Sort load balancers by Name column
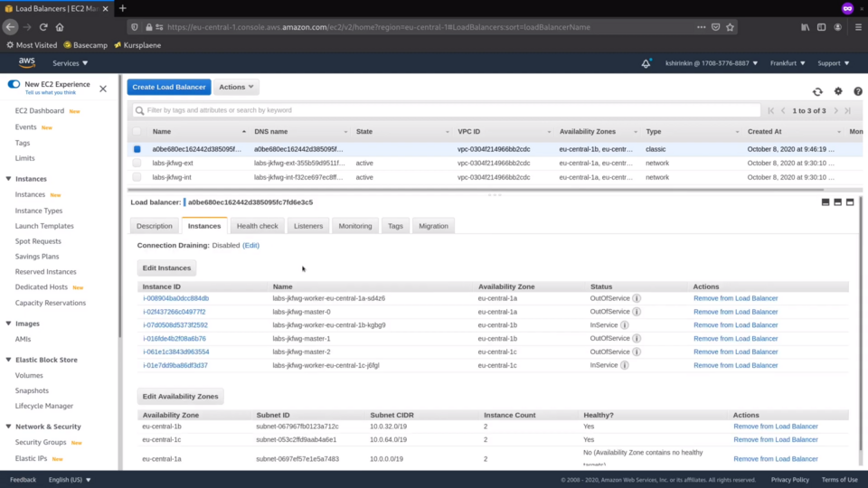This screenshot has width=868, height=488. click(x=162, y=132)
